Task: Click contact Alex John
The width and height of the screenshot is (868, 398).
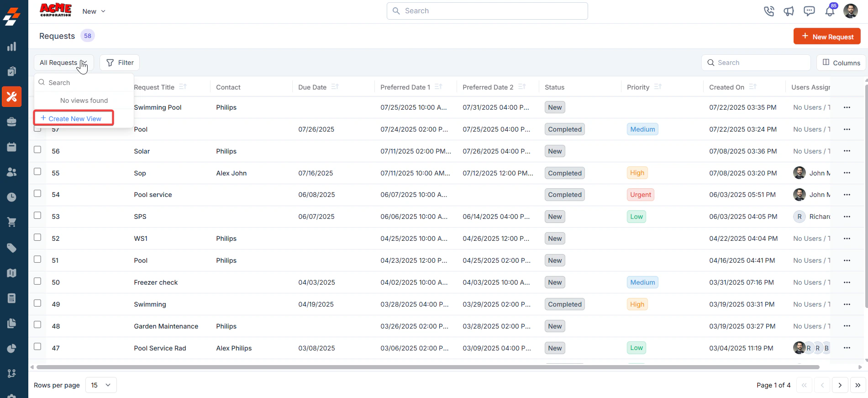Action: click(231, 173)
